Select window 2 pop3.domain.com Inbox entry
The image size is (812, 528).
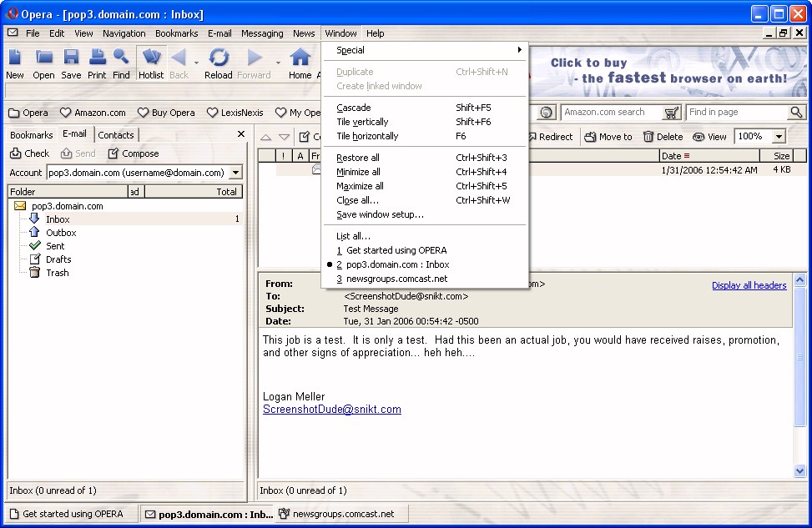point(425,264)
